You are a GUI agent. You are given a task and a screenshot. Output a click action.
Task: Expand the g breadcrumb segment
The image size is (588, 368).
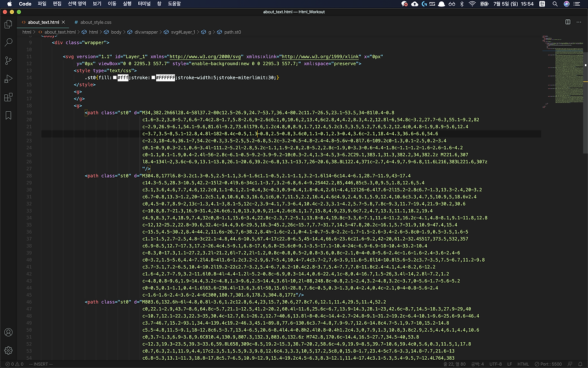(x=207, y=32)
